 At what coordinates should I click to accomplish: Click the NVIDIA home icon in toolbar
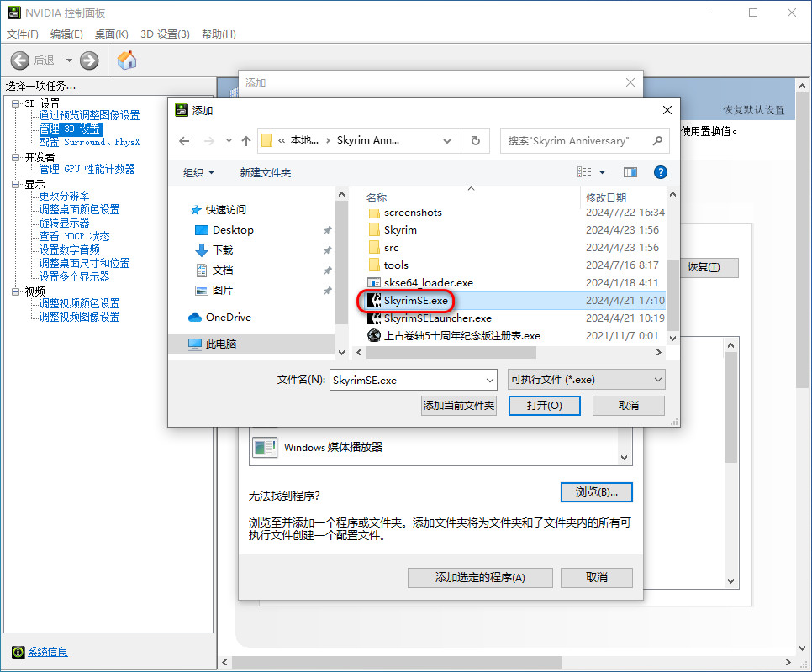(x=127, y=60)
